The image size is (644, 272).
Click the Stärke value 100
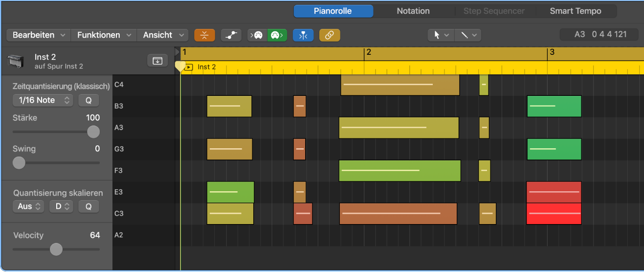tap(92, 117)
